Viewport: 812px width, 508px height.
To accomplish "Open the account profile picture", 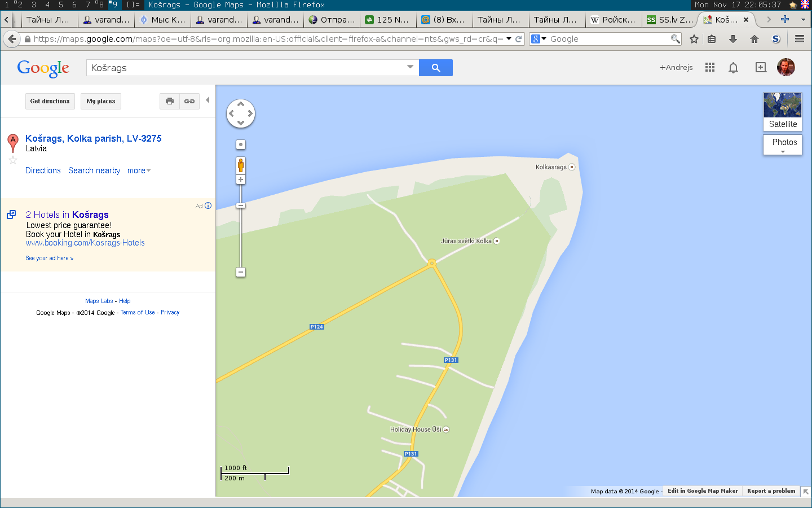I will point(786,67).
